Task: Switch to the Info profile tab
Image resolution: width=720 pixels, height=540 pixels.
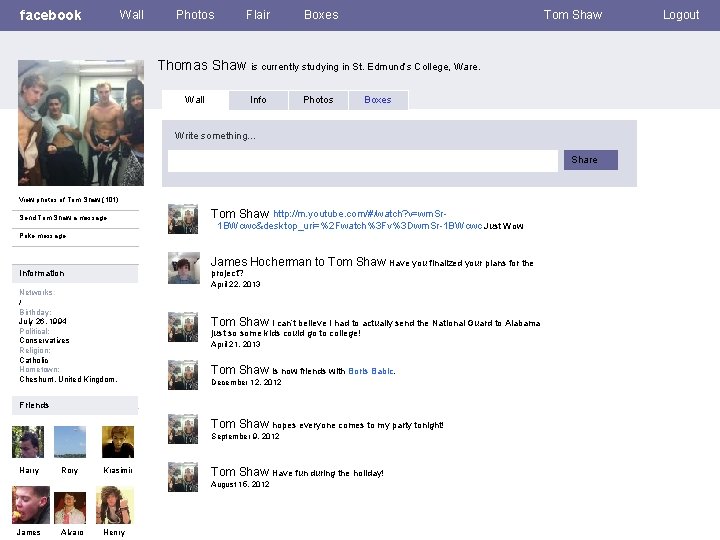Action: (258, 100)
